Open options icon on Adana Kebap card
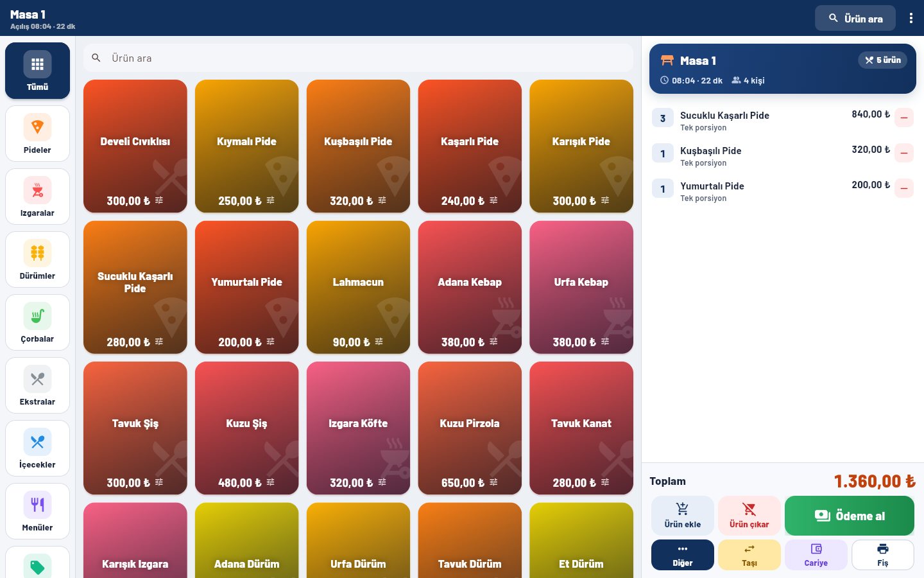This screenshot has height=578, width=924. (493, 342)
